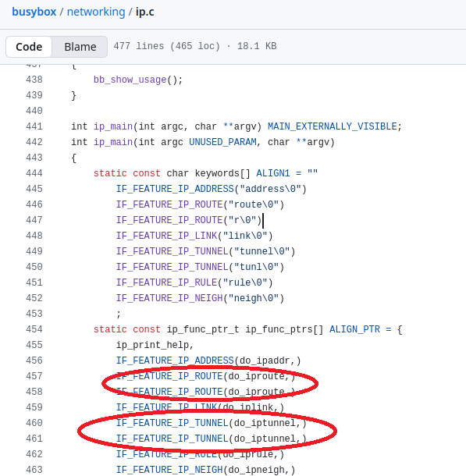
Task: Click the "r\0" string on line 447
Action: point(242,220)
